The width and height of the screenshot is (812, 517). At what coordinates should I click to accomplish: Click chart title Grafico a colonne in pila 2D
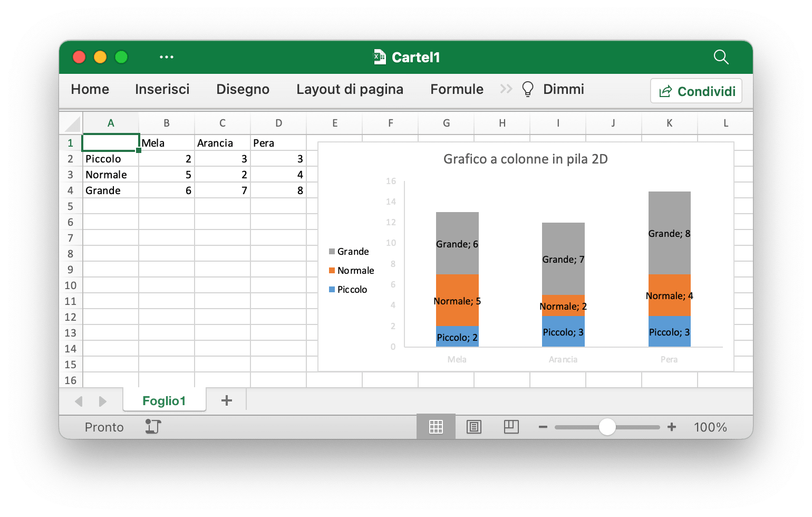point(526,159)
